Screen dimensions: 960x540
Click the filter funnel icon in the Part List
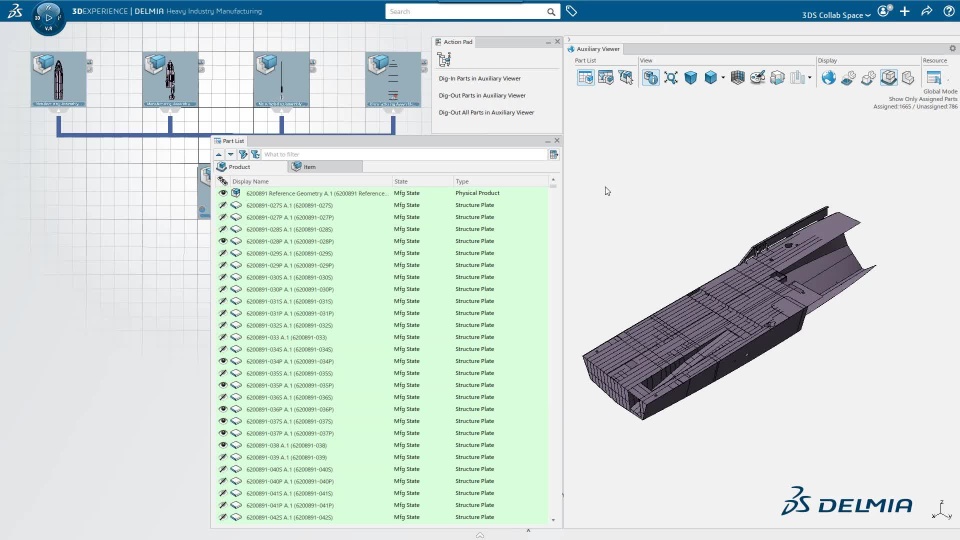(243, 154)
